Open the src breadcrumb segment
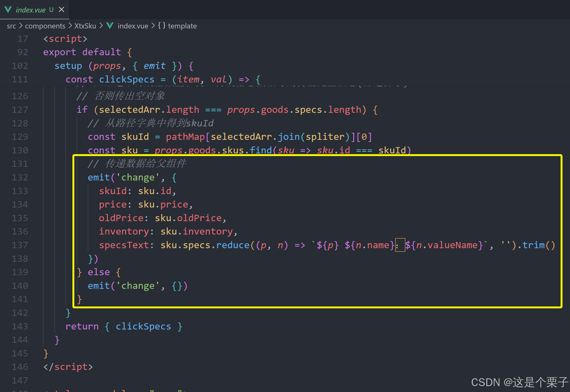 pos(11,26)
